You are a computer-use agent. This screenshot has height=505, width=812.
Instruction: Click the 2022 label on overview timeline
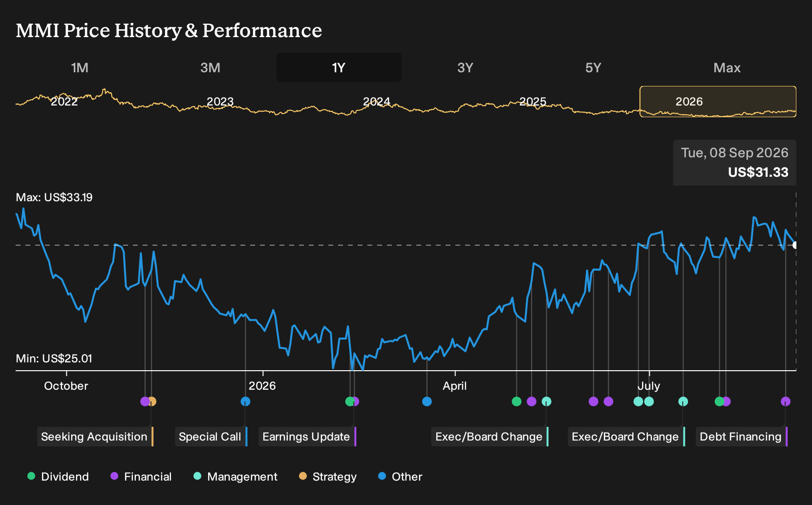[x=64, y=102]
